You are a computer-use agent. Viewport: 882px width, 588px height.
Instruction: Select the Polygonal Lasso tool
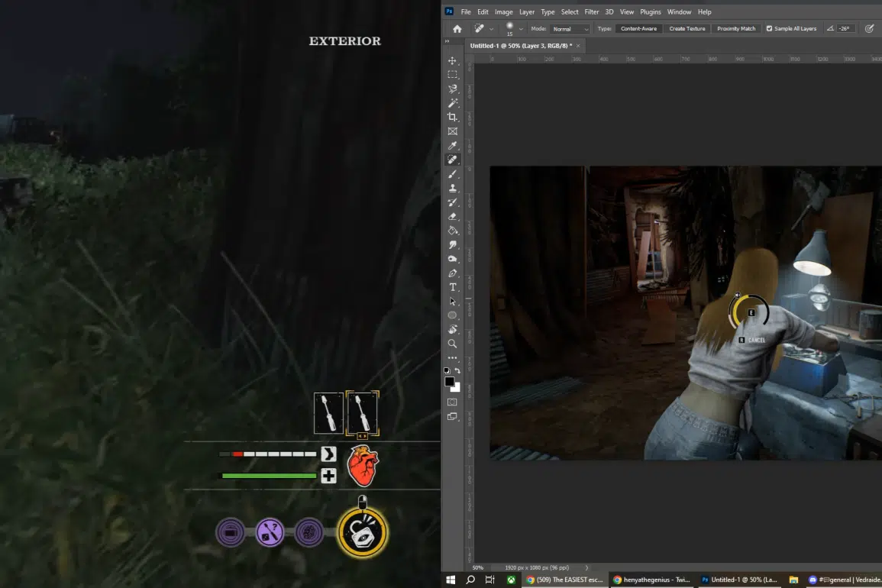pyautogui.click(x=452, y=89)
